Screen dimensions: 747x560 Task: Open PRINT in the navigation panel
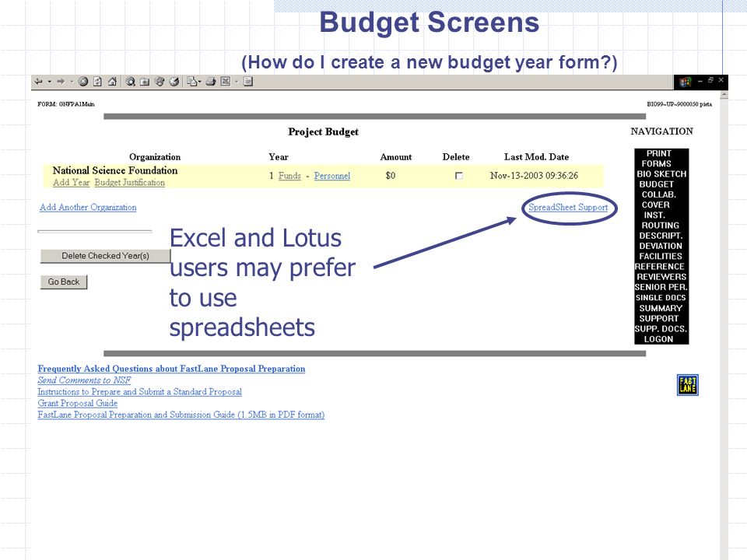point(659,153)
